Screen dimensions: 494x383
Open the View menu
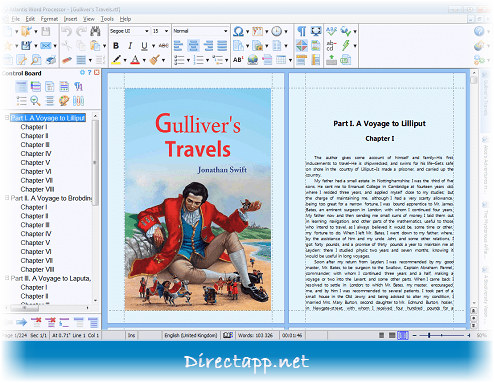(x=89, y=19)
